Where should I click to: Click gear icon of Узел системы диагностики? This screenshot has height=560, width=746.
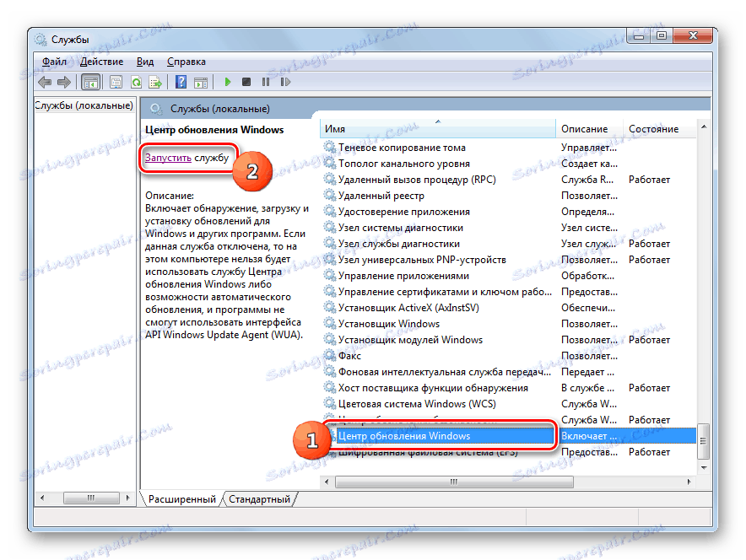[x=330, y=227]
